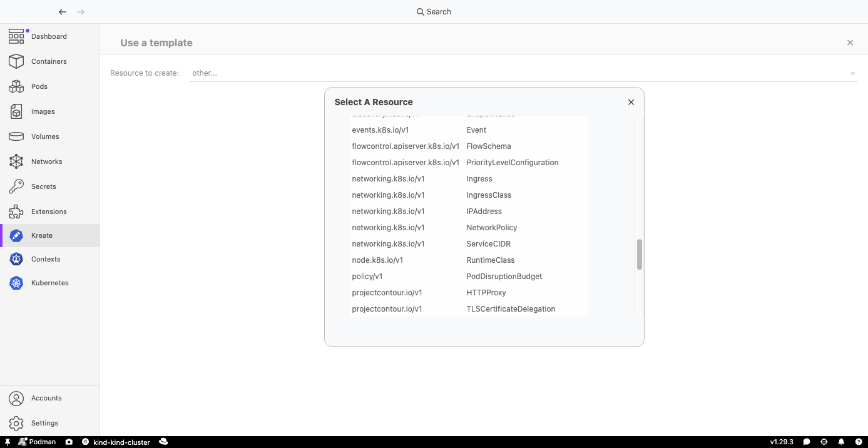The height and width of the screenshot is (448, 868).
Task: Click the hat icon in status bar
Action: click(x=163, y=442)
